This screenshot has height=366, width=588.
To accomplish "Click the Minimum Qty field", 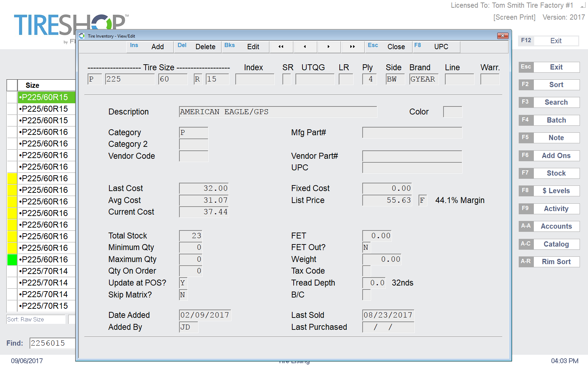I will [x=191, y=247].
